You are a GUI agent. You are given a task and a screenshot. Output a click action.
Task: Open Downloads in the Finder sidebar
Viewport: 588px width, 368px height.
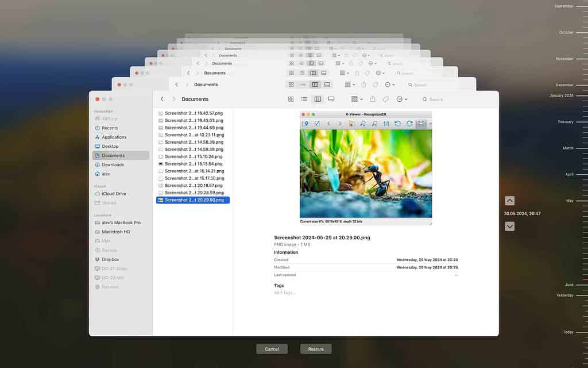point(113,164)
